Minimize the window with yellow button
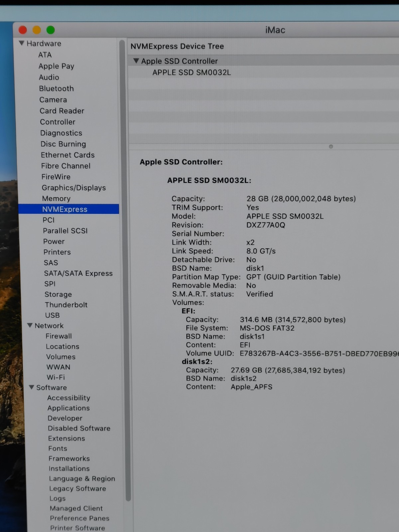Image resolution: width=399 pixels, height=532 pixels. pyautogui.click(x=37, y=30)
